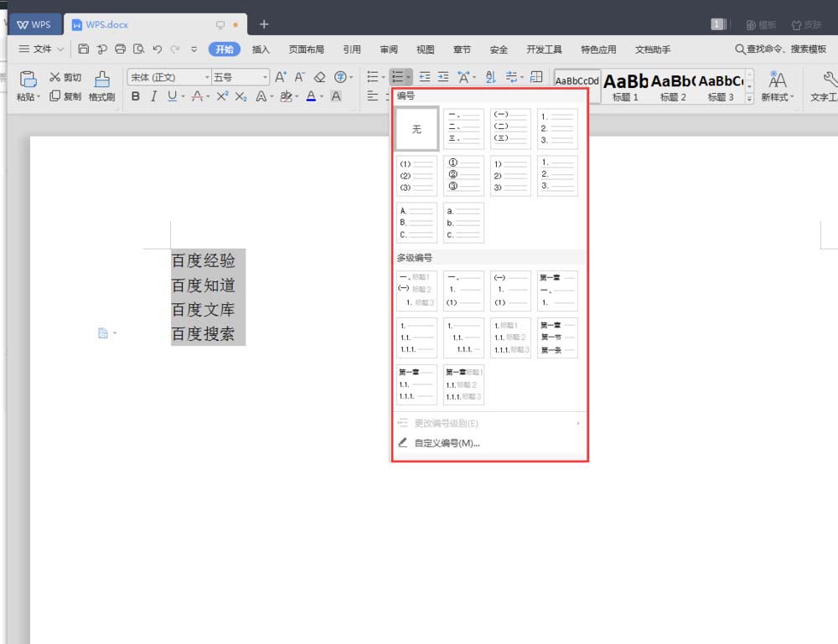The width and height of the screenshot is (838, 644).
Task: Toggle Bold formatting
Action: tap(135, 96)
